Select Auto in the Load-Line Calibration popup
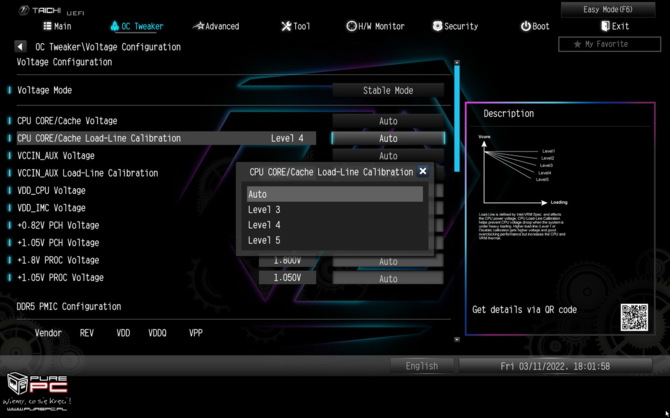 335,194
